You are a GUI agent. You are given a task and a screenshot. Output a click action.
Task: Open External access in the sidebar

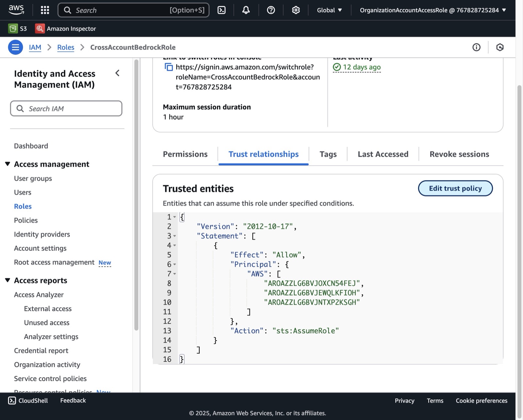[48, 309]
